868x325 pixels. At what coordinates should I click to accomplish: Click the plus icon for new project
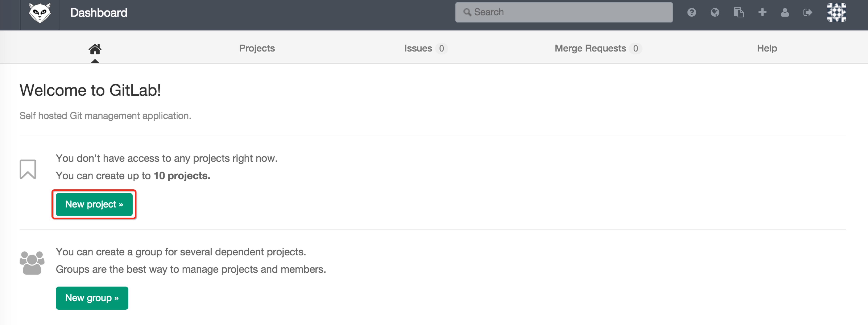pyautogui.click(x=762, y=13)
